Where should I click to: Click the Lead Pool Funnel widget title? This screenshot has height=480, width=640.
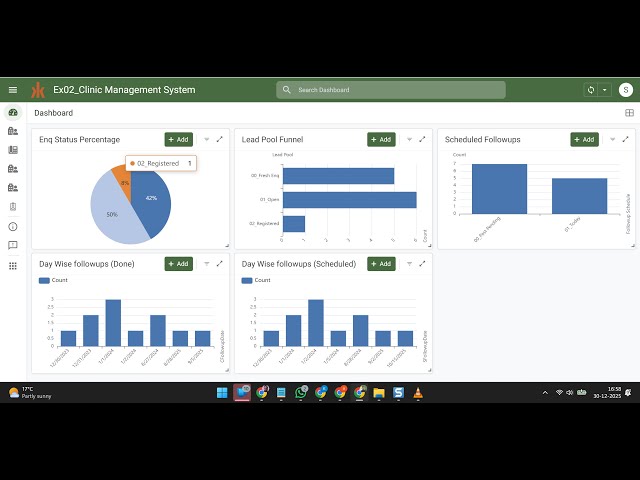pos(272,139)
